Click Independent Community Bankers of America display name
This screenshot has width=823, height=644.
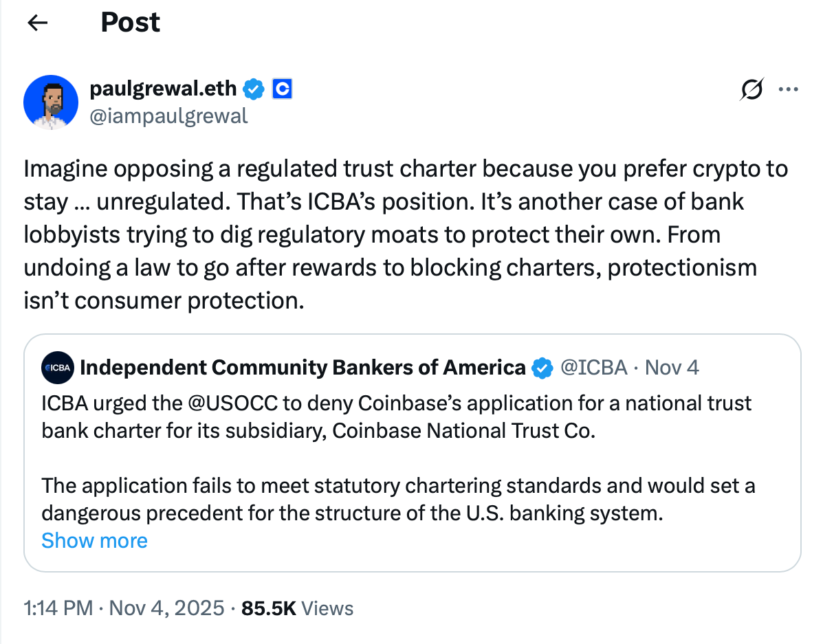pos(303,368)
